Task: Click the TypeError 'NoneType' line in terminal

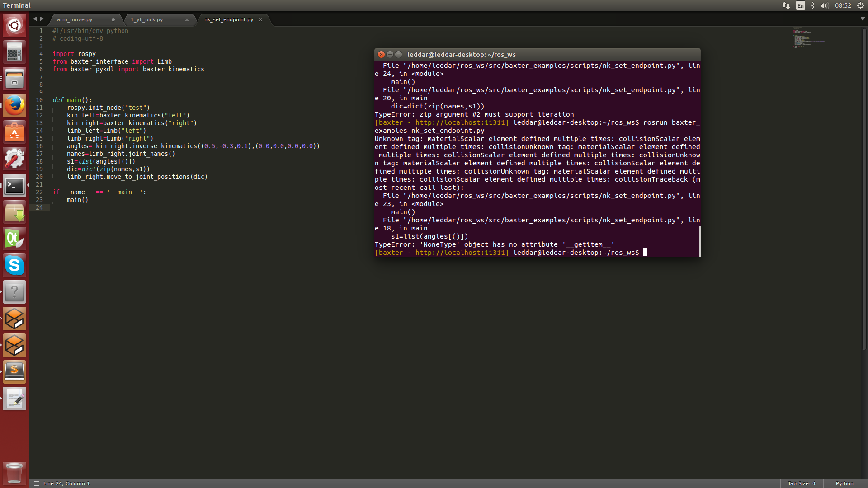Action: (494, 244)
